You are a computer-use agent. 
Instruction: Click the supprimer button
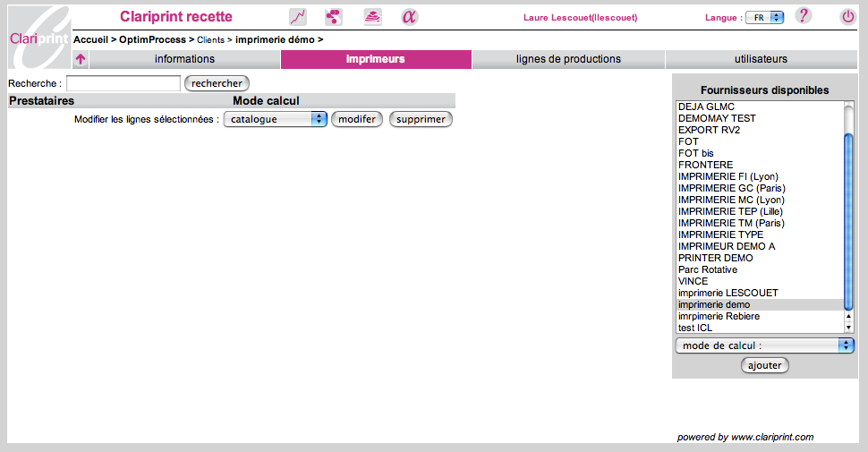421,119
